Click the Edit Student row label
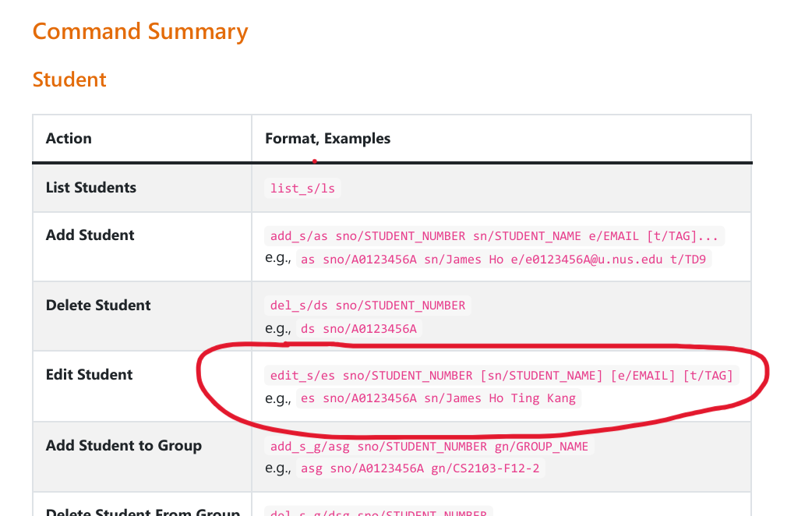This screenshot has width=812, height=516. 89,375
